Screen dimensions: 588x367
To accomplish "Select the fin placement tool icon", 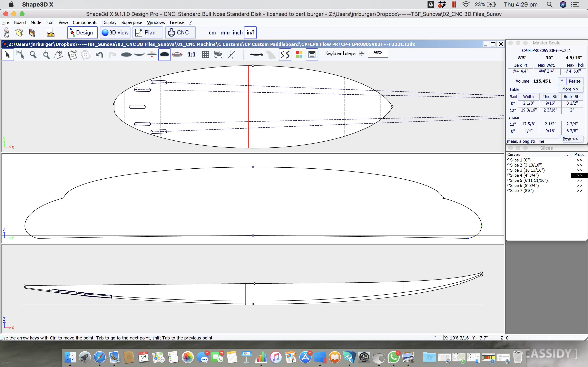I will (x=271, y=55).
